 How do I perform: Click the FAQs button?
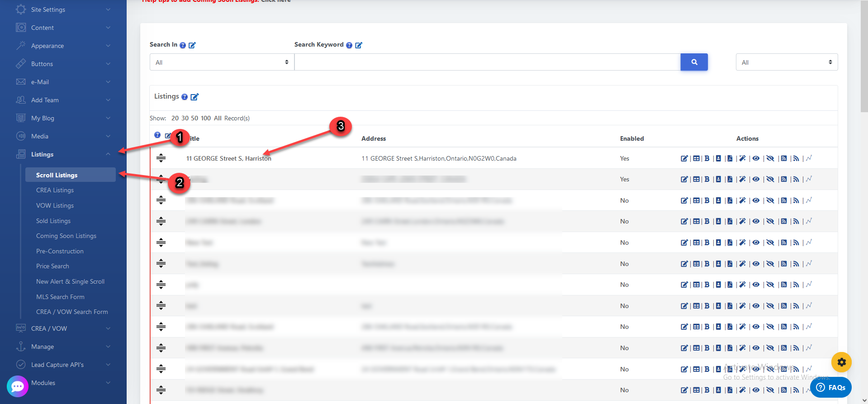pyautogui.click(x=831, y=387)
